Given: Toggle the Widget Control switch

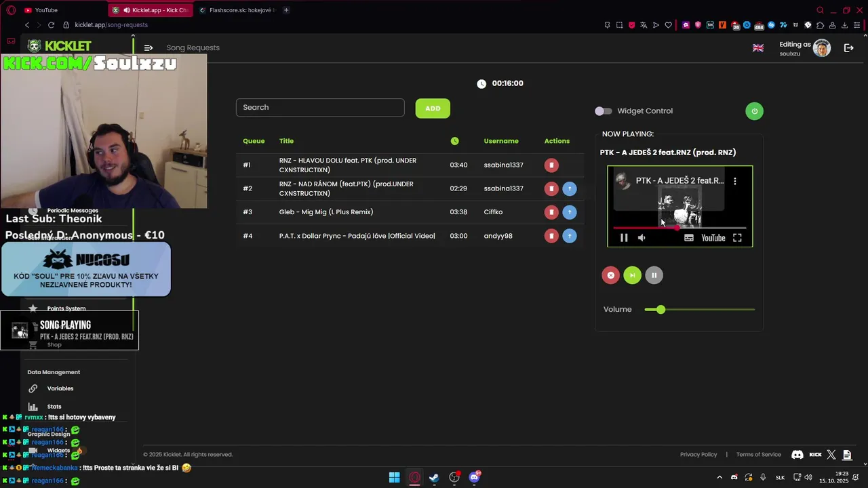Looking at the screenshot, I should 603,111.
